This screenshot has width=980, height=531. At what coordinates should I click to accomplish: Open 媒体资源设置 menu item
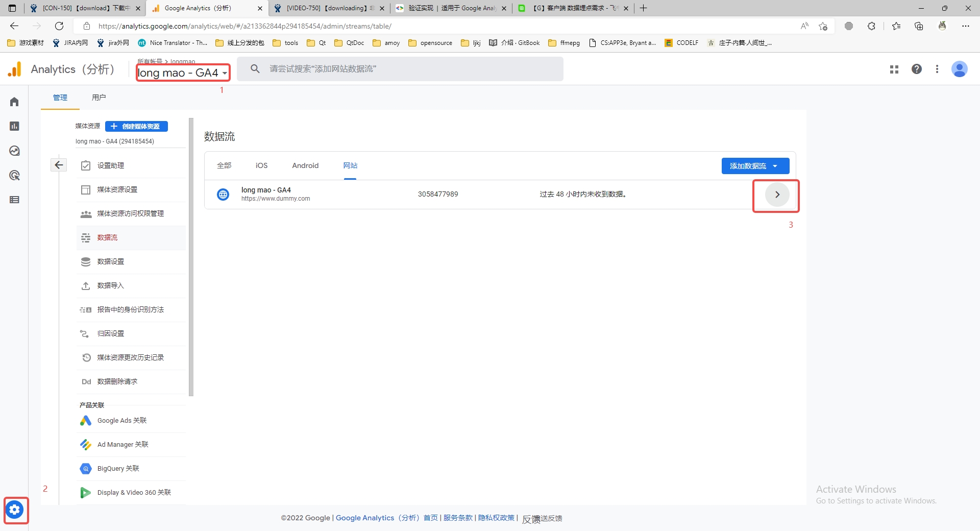point(131,189)
